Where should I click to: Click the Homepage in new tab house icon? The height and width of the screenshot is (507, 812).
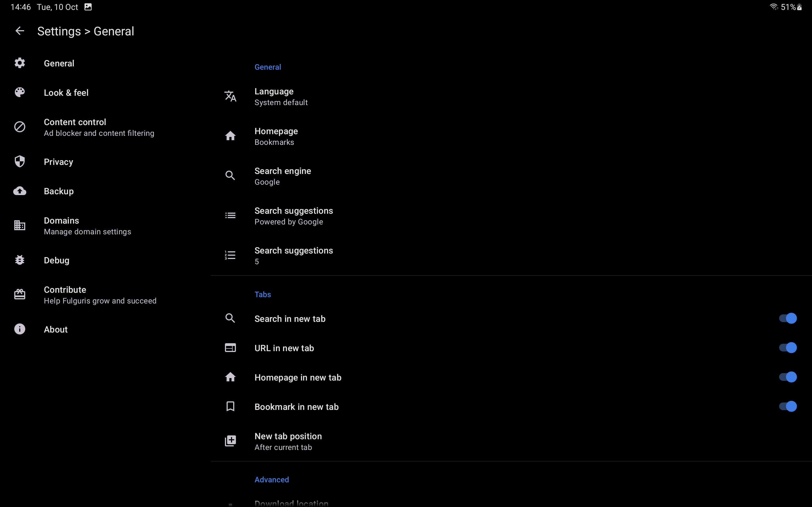(230, 377)
